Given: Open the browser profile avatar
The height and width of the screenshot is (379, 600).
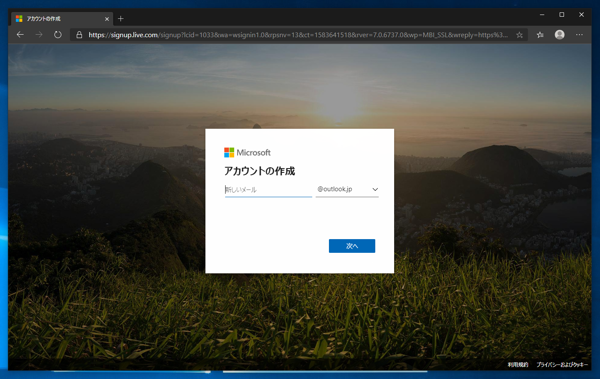Looking at the screenshot, I should 559,35.
